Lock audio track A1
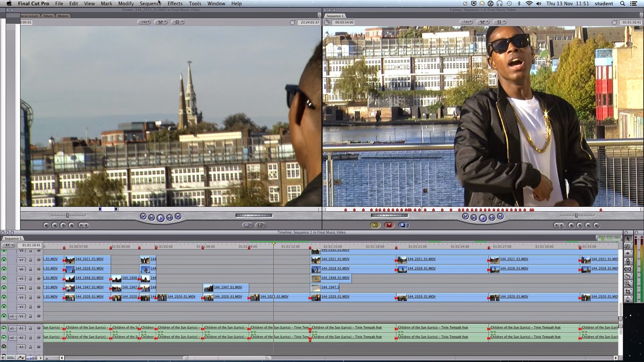644x362 pixels. [x=30, y=328]
